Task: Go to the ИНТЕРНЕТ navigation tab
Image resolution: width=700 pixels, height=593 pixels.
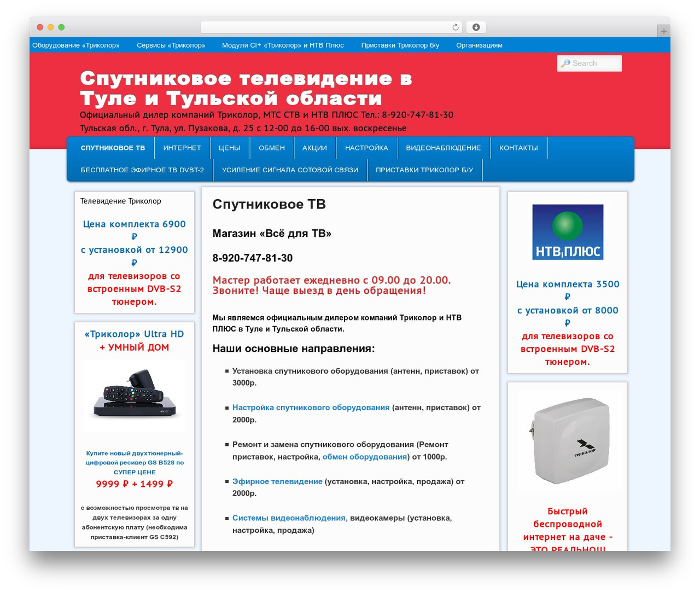Action: 182,148
